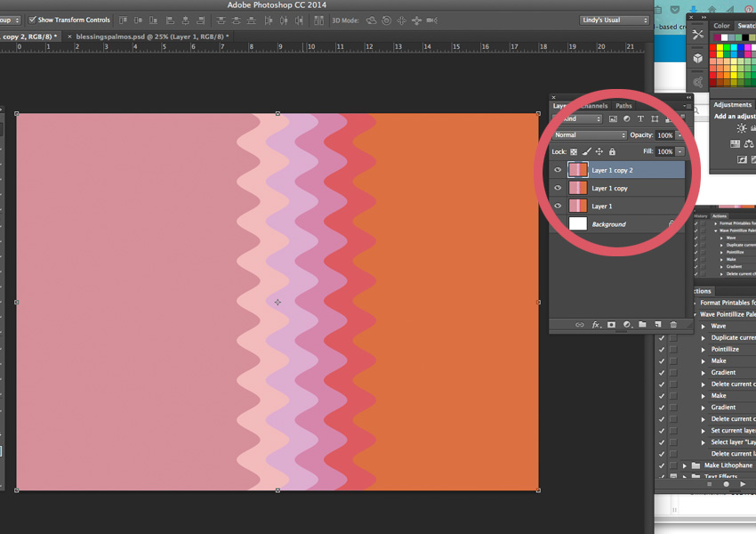Toggle the checkbox beside the Wave action step
Viewport: 756px width, 534px height.
coord(661,326)
